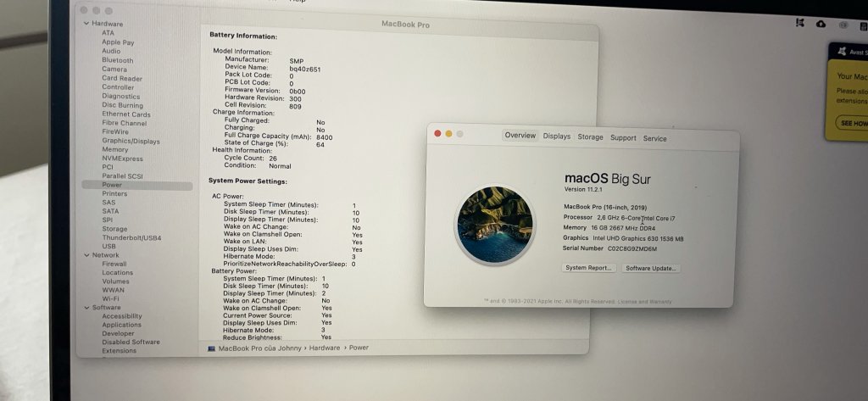Select FireWire in the sidebar
868x401 pixels.
(115, 131)
